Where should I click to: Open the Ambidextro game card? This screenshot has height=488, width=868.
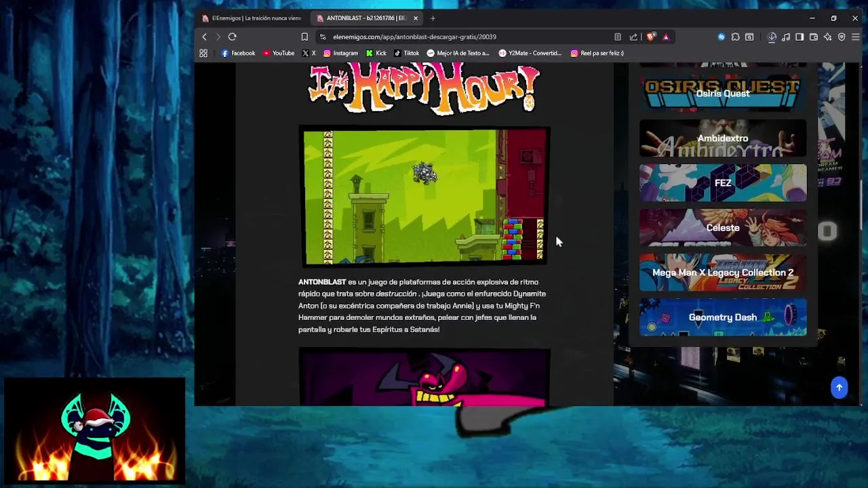point(723,138)
